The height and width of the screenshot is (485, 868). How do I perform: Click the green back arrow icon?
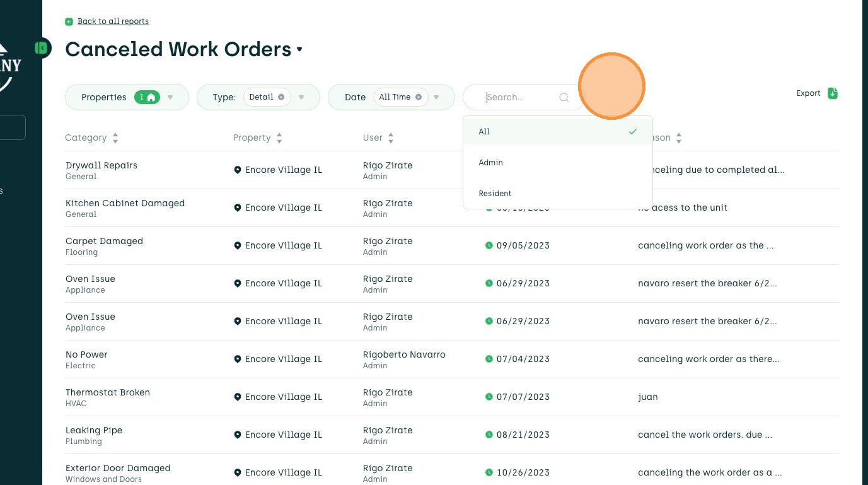pos(69,21)
